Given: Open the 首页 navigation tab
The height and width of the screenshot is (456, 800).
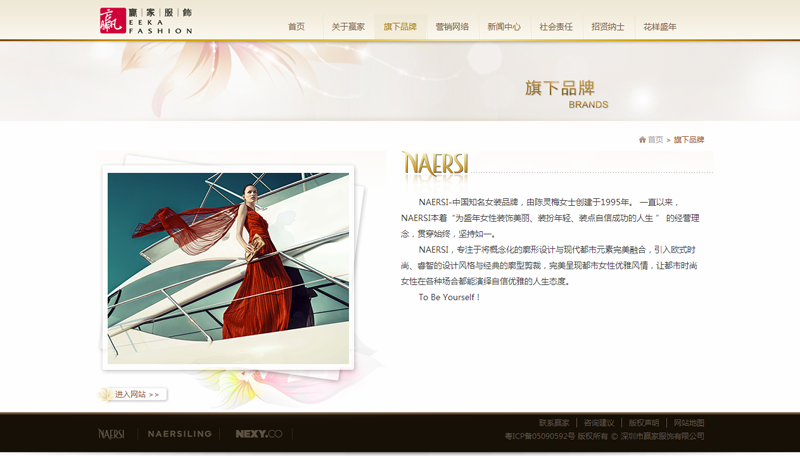Looking at the screenshot, I should click(x=296, y=27).
